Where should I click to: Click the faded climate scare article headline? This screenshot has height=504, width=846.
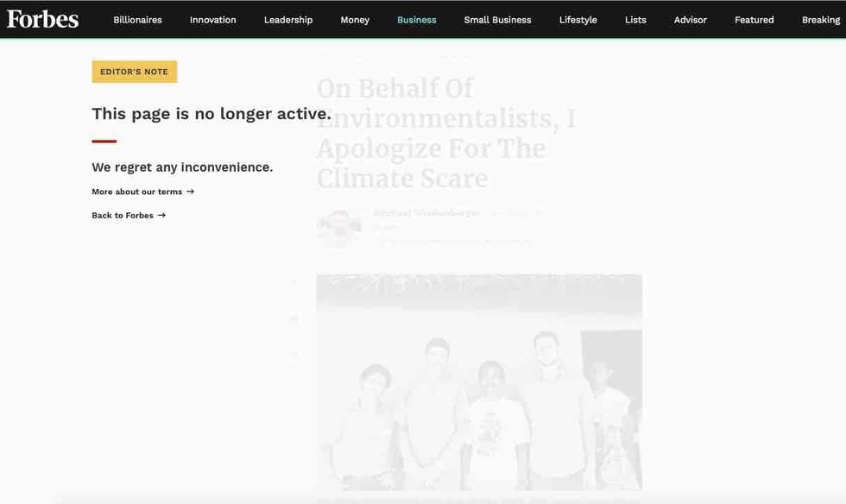point(445,133)
